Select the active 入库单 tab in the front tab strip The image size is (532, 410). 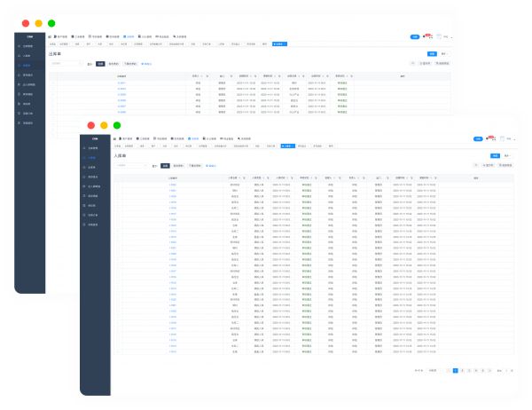(x=286, y=146)
